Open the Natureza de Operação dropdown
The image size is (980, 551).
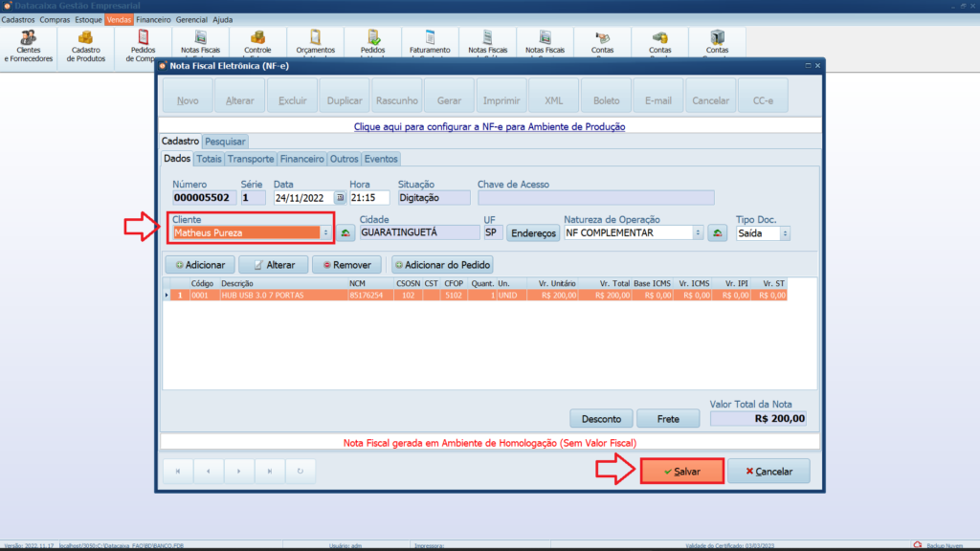697,232
